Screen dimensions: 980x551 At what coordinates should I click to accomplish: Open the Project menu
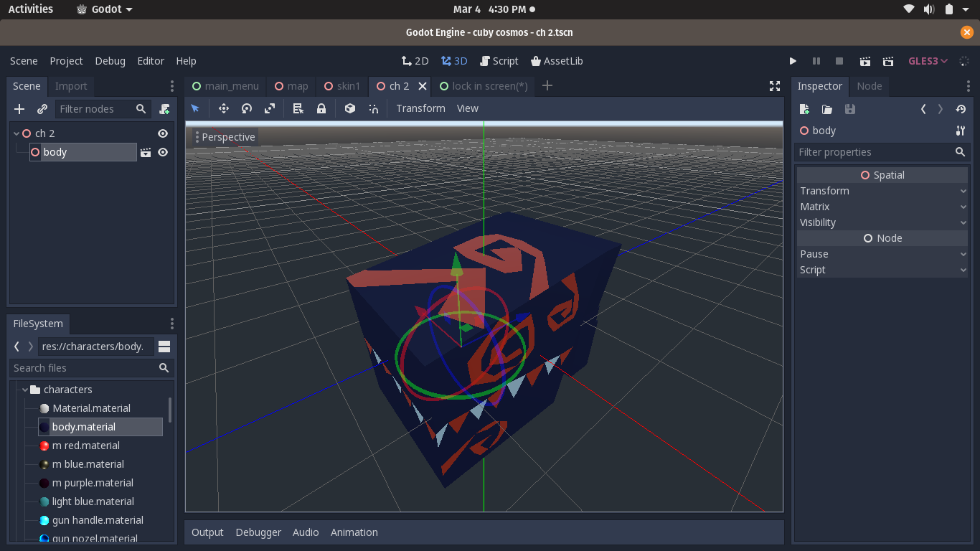point(66,61)
